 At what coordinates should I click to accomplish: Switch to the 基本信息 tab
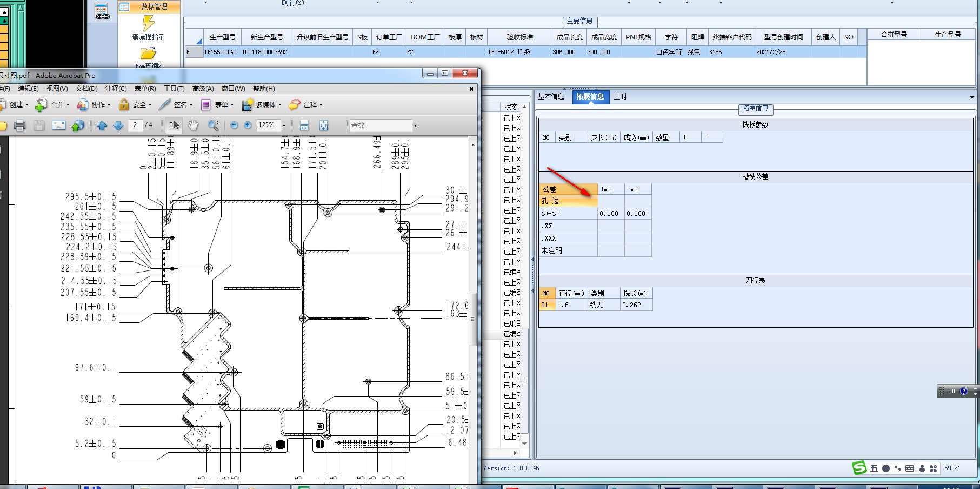(x=551, y=97)
